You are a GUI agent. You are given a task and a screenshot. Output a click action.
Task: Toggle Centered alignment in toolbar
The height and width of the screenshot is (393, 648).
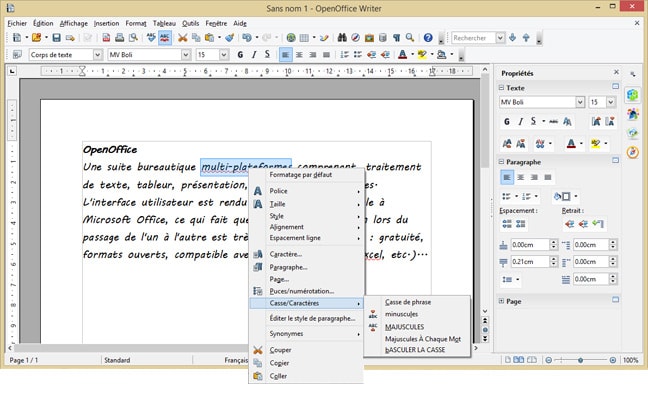pos(299,55)
